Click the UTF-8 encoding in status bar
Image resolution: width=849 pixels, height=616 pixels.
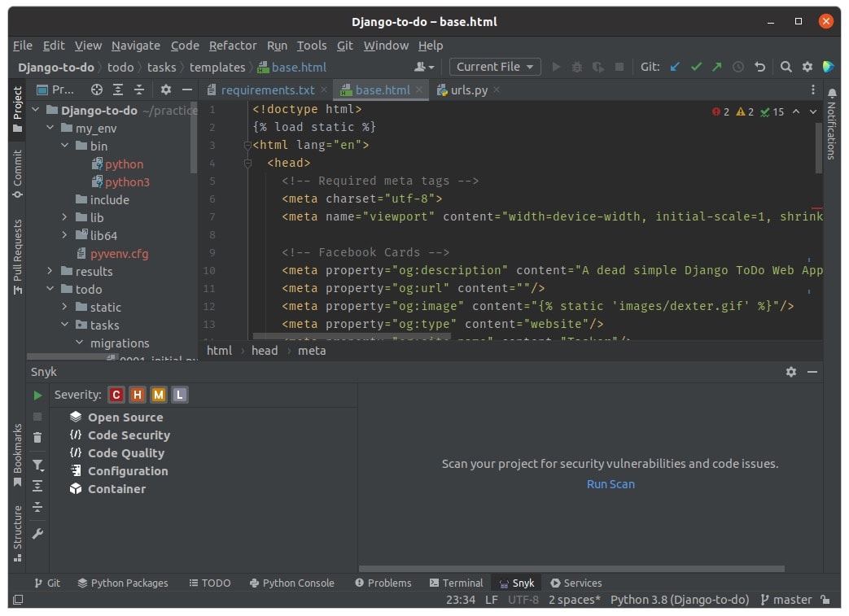pos(523,600)
